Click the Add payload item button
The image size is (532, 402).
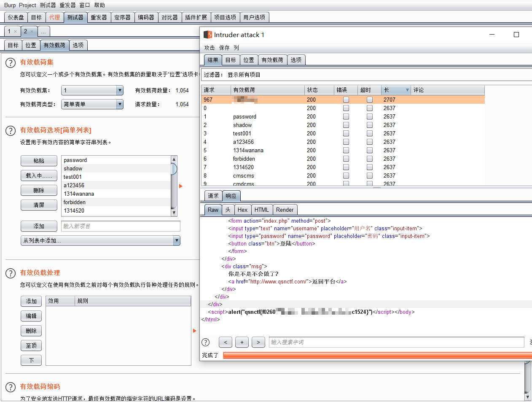pyautogui.click(x=39, y=226)
